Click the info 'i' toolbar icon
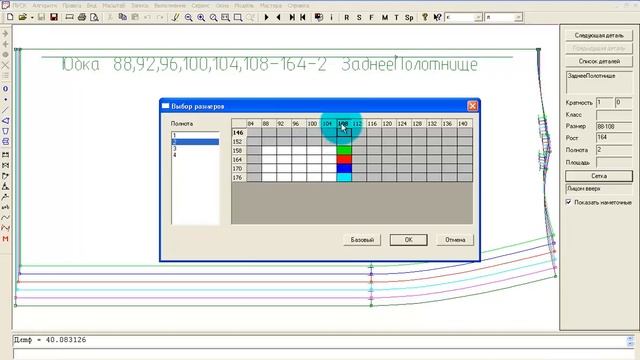 (331, 17)
